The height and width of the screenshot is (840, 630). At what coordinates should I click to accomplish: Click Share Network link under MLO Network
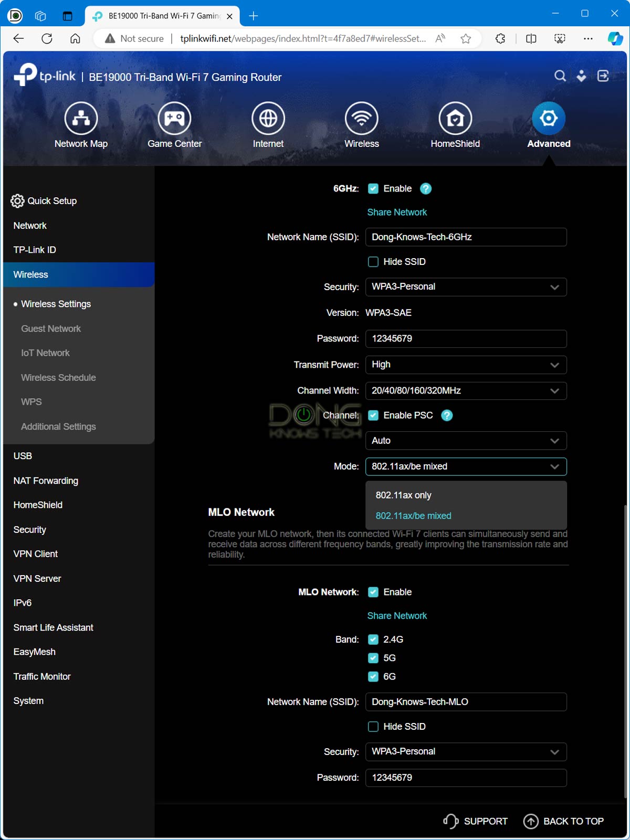point(397,616)
